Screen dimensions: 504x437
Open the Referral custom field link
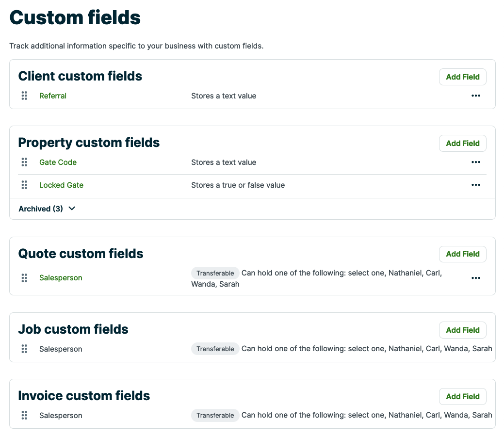coord(53,96)
